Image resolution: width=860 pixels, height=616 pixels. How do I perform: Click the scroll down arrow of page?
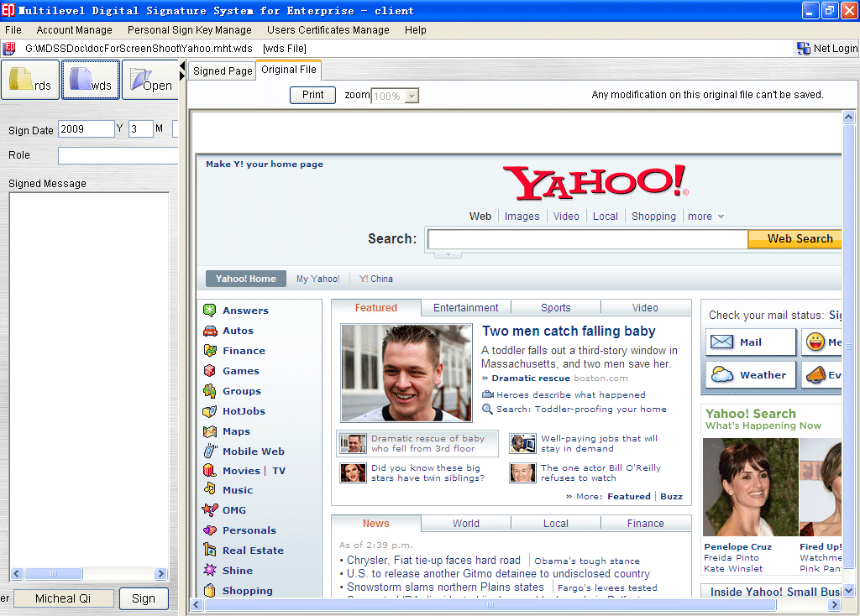click(848, 591)
